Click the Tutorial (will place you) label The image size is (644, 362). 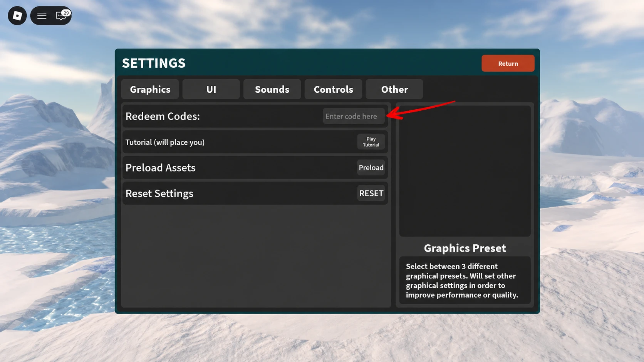pyautogui.click(x=165, y=142)
